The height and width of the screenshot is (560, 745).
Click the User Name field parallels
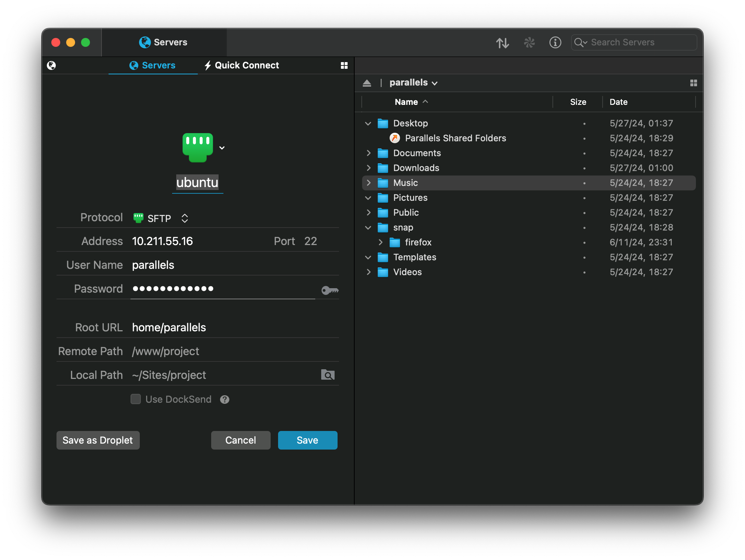(x=234, y=265)
